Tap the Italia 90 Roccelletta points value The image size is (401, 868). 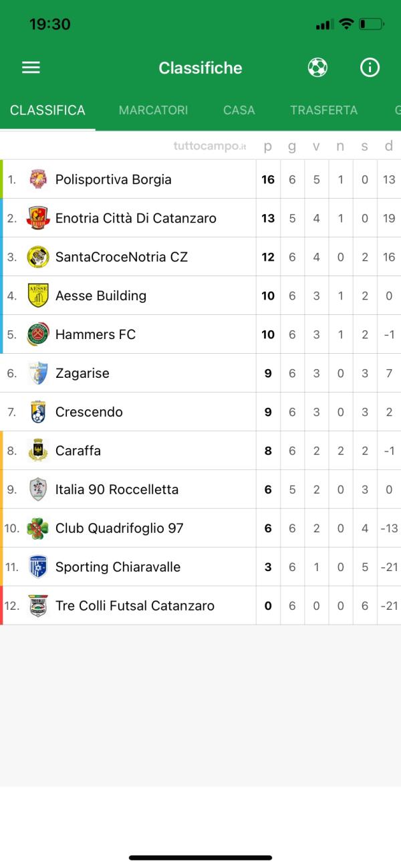coord(267,489)
